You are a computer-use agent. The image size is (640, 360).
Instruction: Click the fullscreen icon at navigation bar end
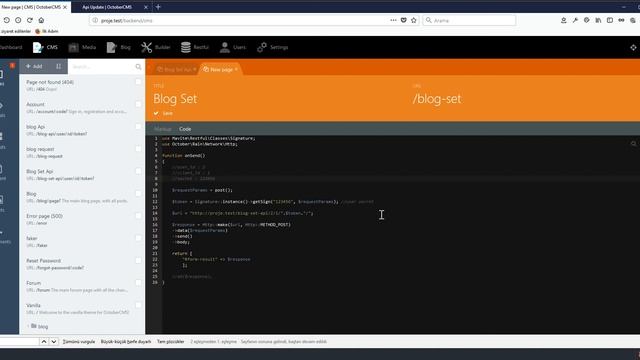tap(633, 47)
